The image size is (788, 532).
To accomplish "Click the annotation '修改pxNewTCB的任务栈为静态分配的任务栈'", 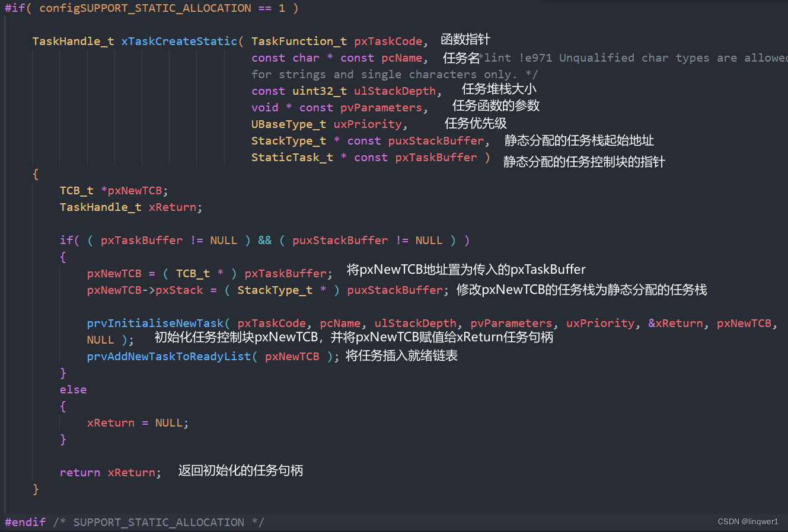I will [582, 290].
